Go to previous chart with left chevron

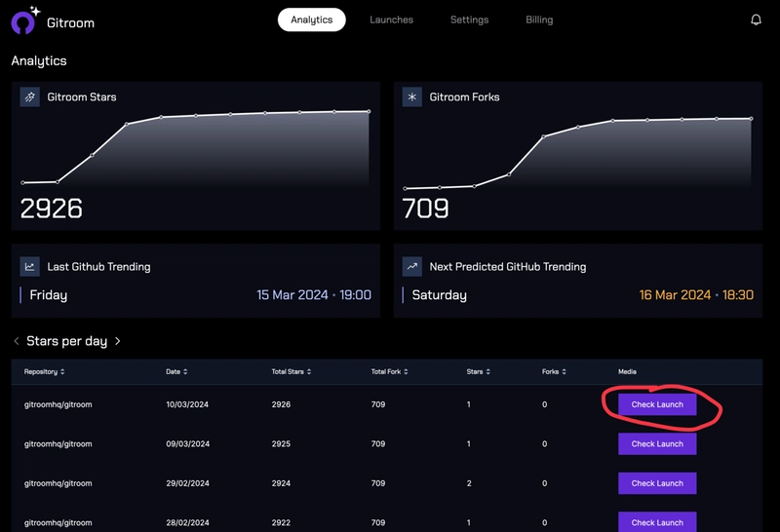point(17,341)
